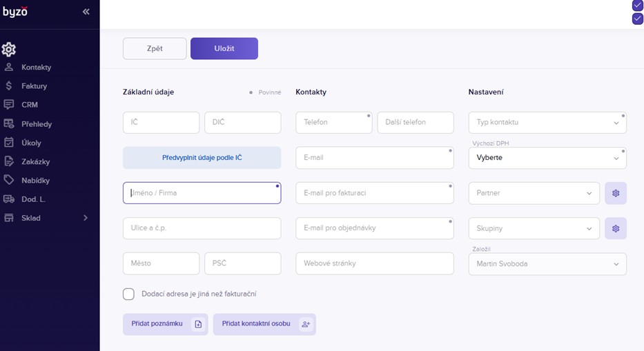Go to CRM section
Screen dimensions: 644x351
(x=30, y=105)
